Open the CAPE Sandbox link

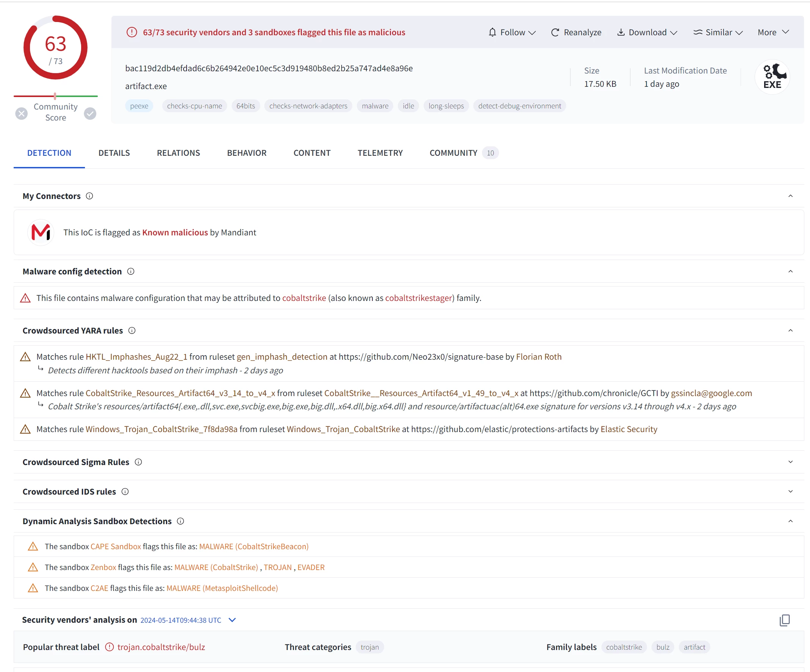116,547
